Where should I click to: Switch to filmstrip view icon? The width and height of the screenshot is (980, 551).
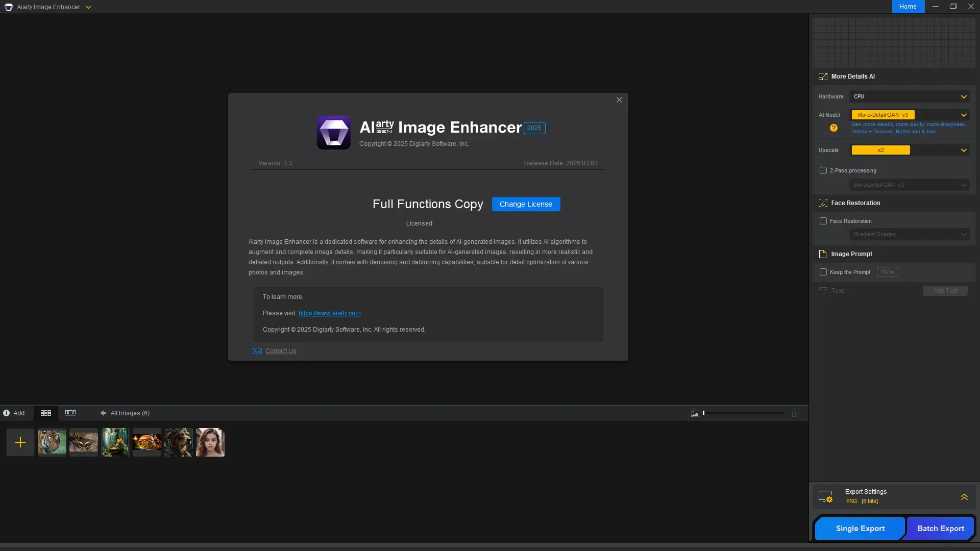(70, 413)
